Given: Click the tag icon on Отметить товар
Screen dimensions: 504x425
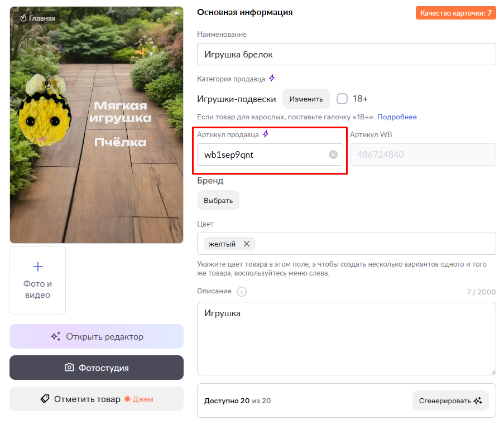Looking at the screenshot, I should (45, 399).
